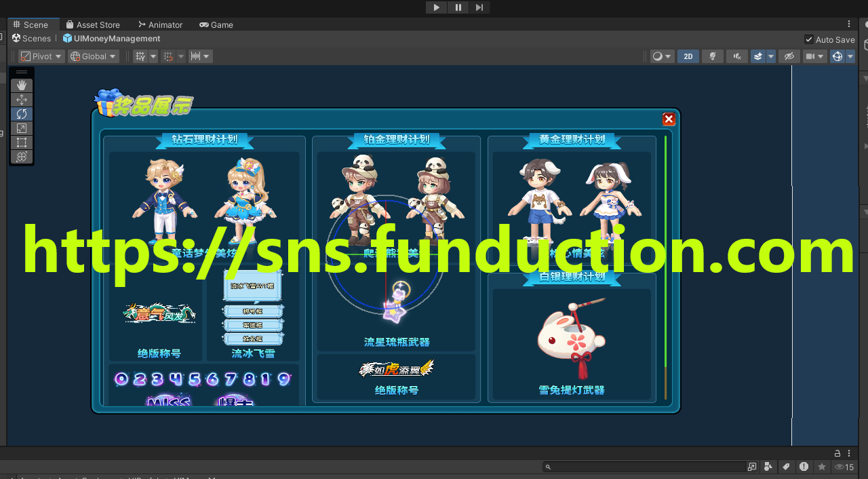Image resolution: width=868 pixels, height=479 pixels.
Task: Select the 流星琉瓶武器 label
Action: click(397, 342)
